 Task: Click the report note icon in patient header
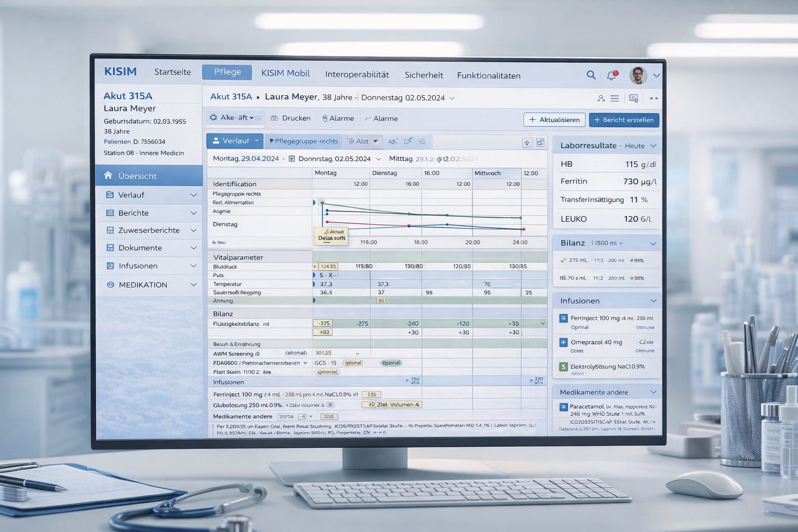(633, 98)
